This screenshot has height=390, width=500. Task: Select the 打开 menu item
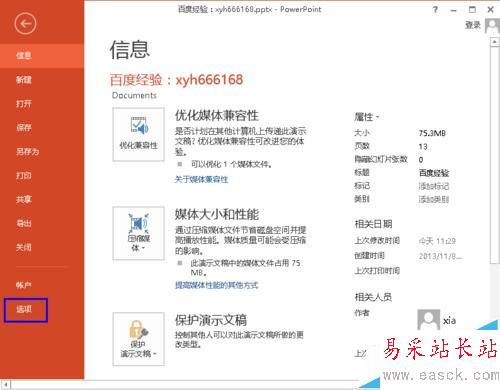click(x=42, y=104)
